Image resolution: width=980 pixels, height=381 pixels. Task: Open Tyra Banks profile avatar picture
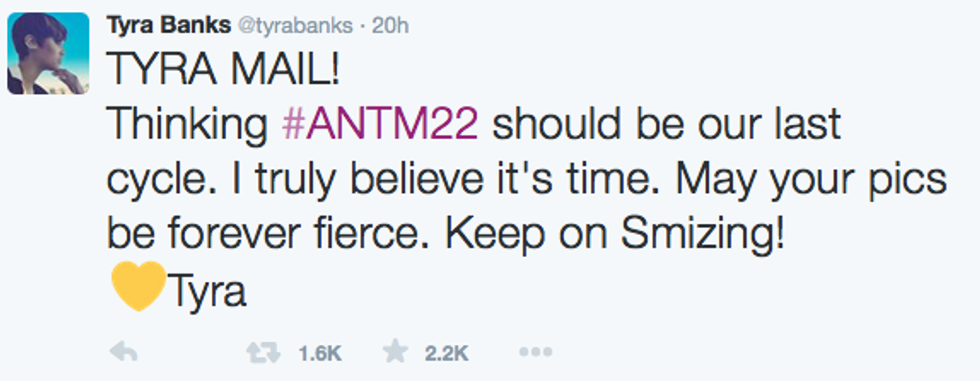click(48, 54)
